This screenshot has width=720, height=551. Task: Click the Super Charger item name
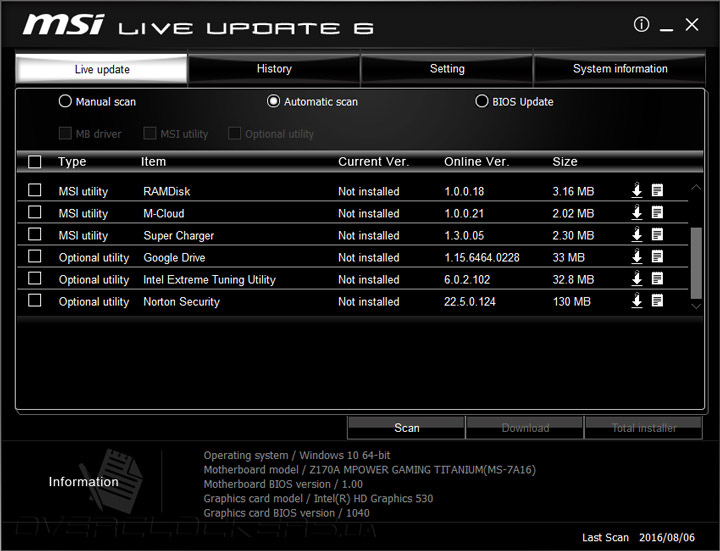tap(179, 236)
